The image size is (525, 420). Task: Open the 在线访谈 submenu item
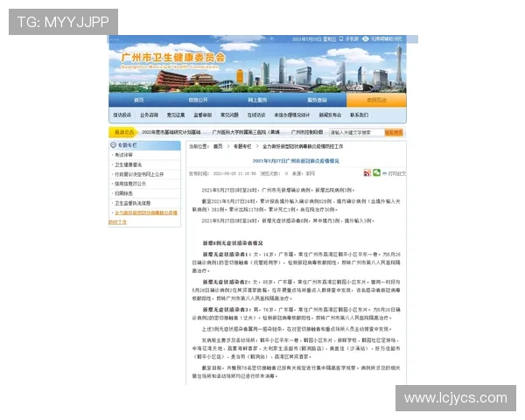pyautogui.click(x=256, y=115)
